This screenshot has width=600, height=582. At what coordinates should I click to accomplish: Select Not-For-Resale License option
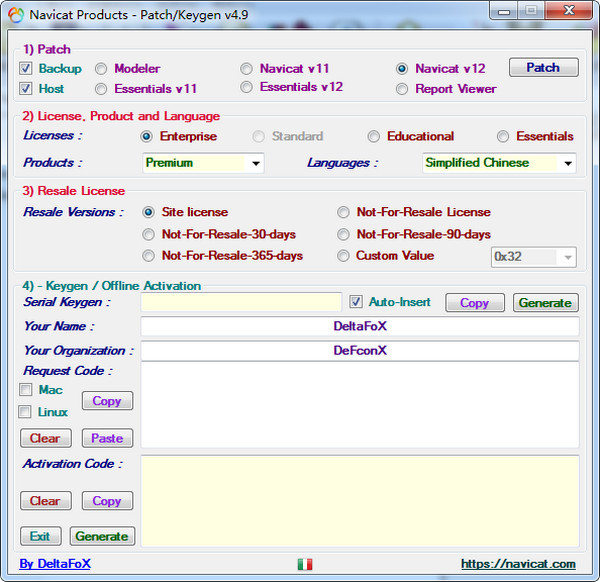pos(343,212)
